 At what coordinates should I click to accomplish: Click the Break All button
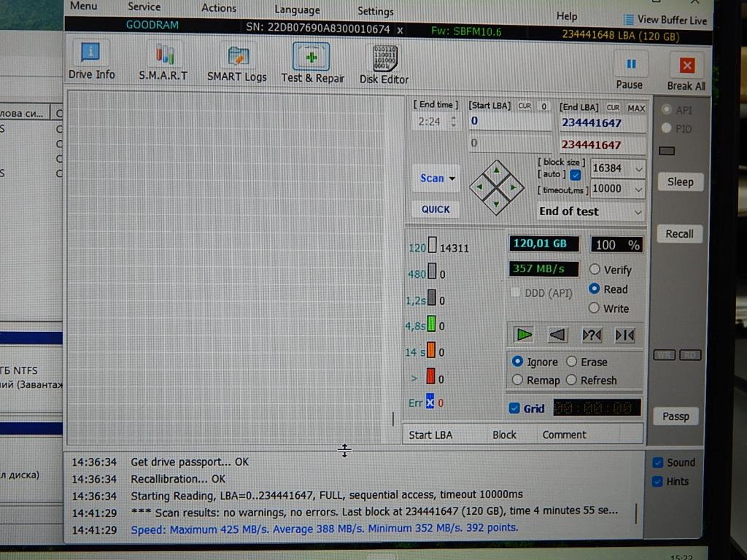686,72
